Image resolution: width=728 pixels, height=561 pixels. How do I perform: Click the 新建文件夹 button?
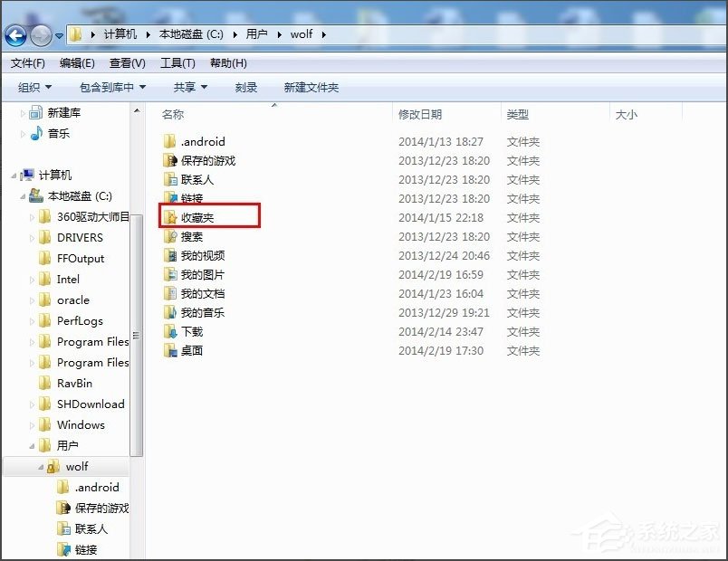312,87
